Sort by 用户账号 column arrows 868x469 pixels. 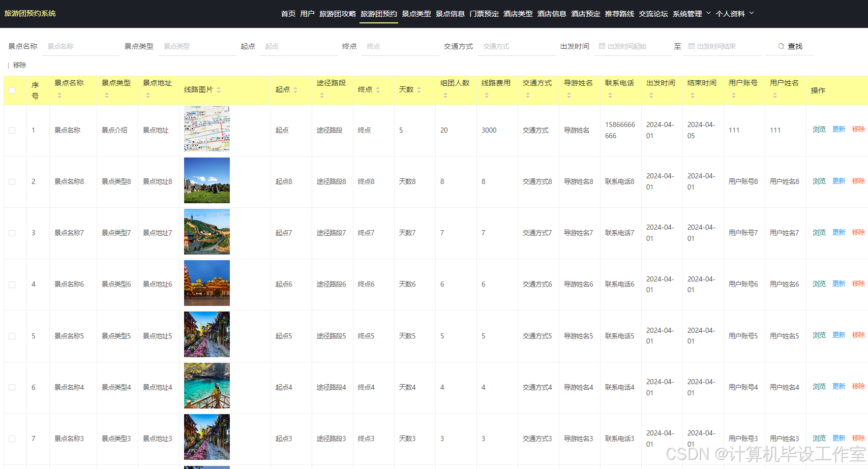point(734,95)
